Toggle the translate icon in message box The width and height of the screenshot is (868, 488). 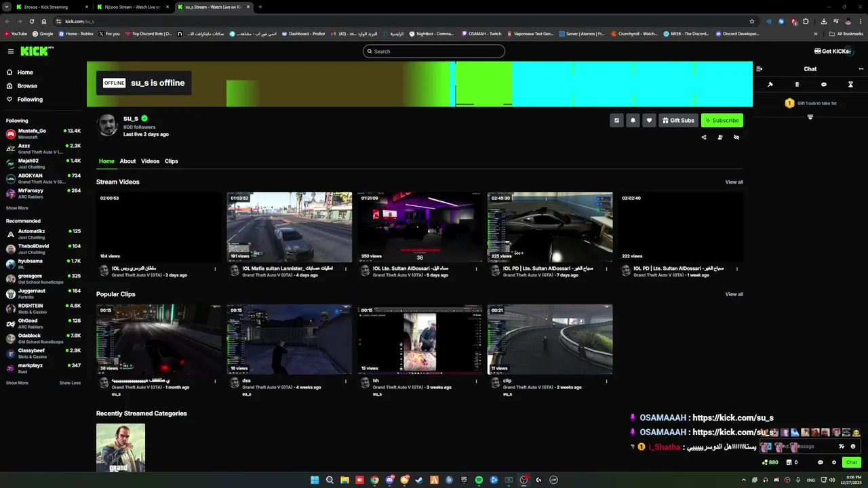click(842, 447)
